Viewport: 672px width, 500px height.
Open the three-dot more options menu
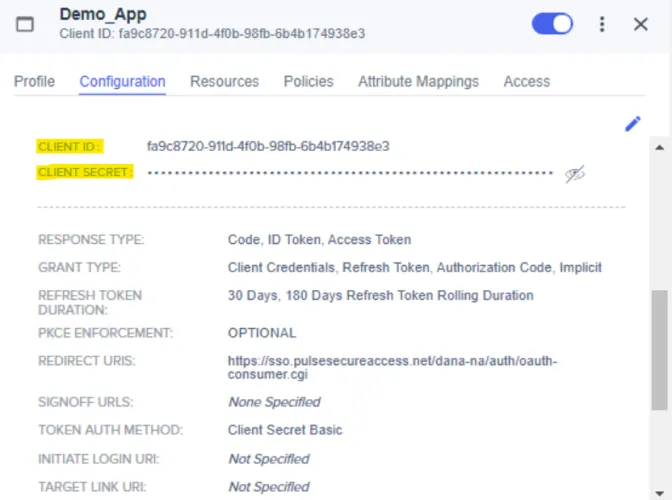[602, 24]
